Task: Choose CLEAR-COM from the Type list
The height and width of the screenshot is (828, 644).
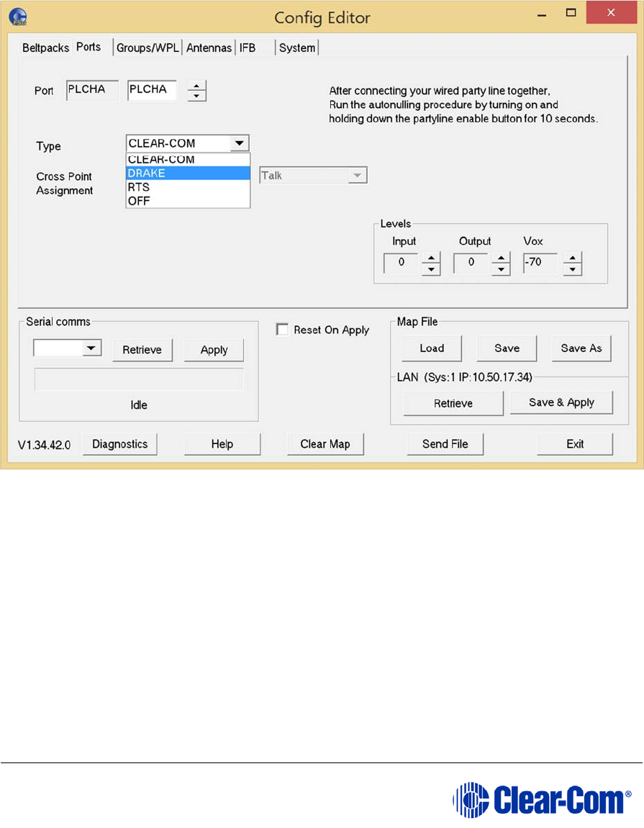Action: point(187,159)
